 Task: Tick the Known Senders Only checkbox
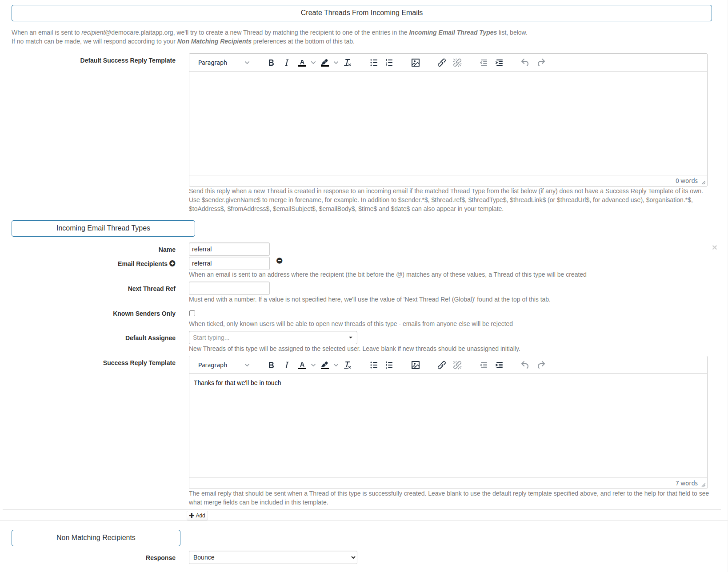(192, 314)
